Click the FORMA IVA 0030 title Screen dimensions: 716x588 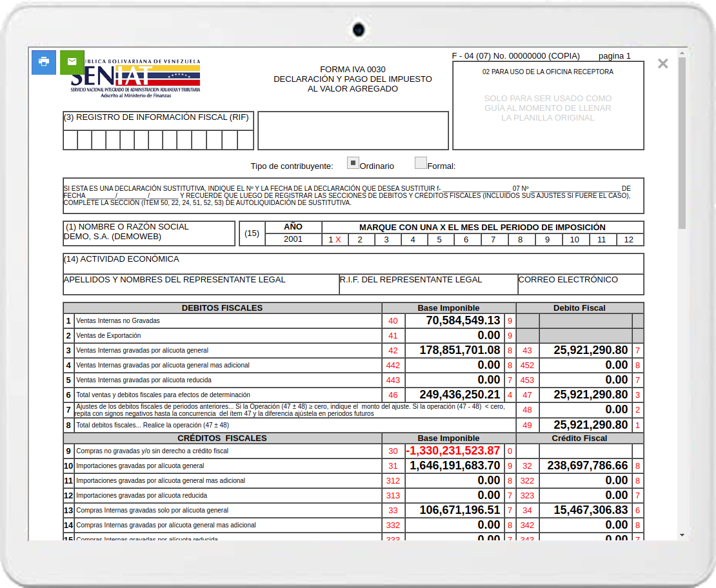click(353, 70)
